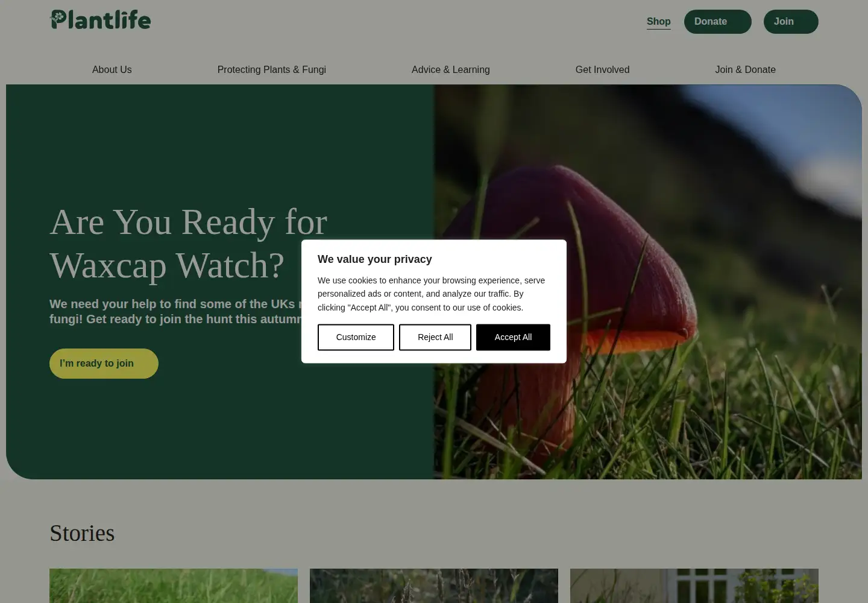Click the We value your privacy title
Image resolution: width=868 pixels, height=603 pixels.
[x=375, y=259]
